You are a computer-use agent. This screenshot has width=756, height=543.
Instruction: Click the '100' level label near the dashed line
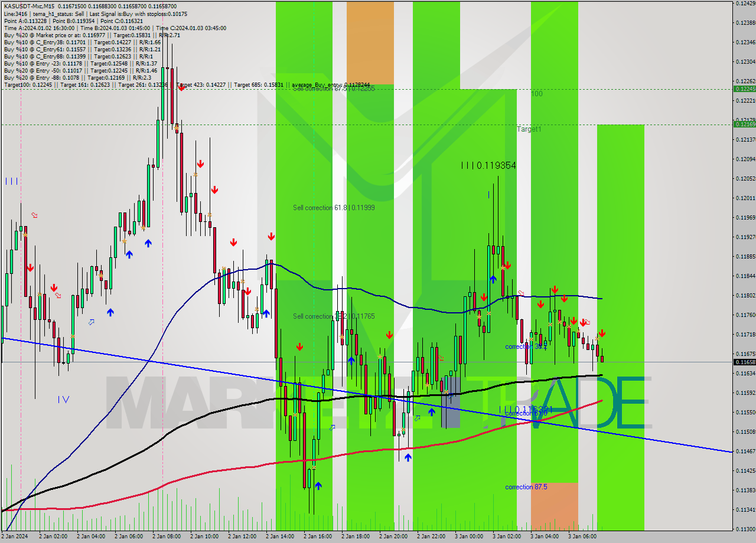click(536, 94)
